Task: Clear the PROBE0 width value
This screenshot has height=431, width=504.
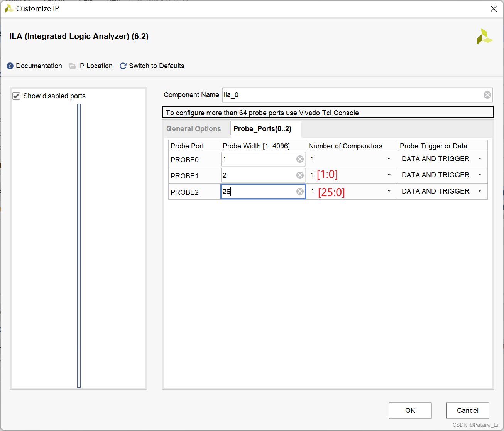Action: [x=300, y=159]
